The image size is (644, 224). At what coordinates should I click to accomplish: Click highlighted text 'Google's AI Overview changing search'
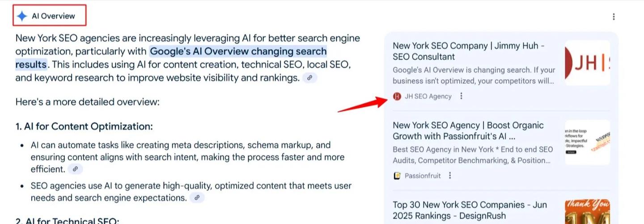click(x=238, y=51)
